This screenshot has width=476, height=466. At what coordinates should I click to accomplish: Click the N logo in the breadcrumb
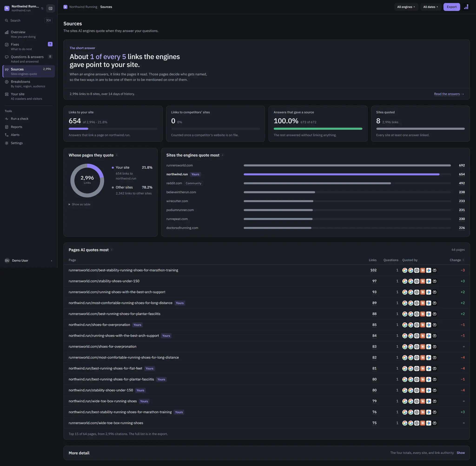point(65,7)
